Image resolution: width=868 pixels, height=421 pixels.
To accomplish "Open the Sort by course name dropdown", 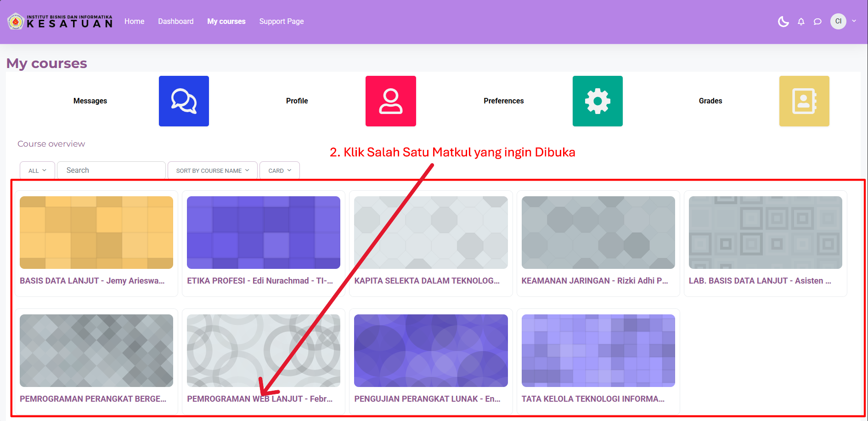I will coord(212,171).
